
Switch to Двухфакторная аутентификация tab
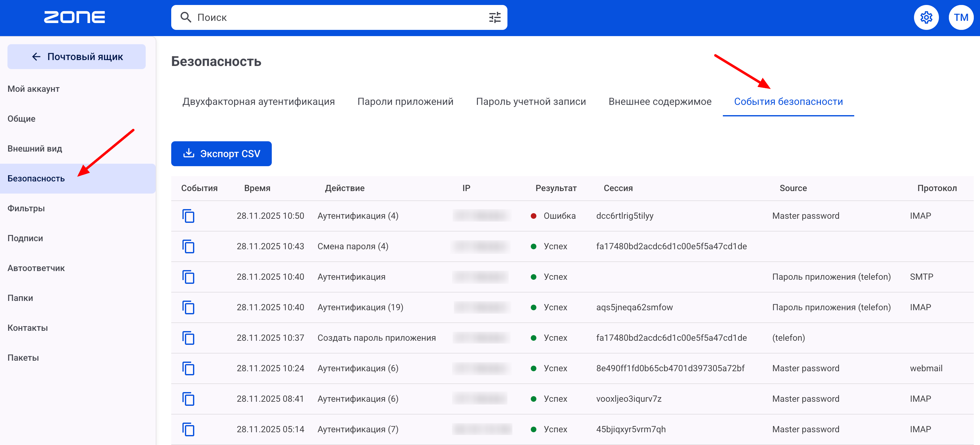click(x=258, y=101)
